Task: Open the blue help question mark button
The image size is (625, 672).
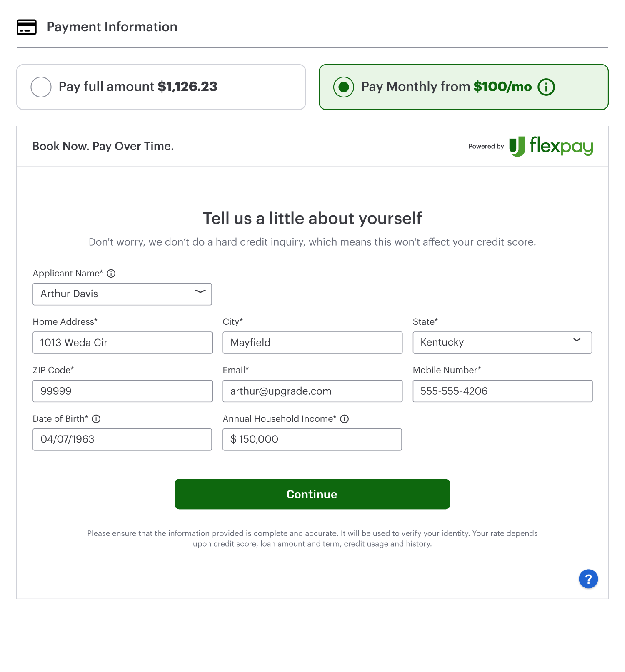Action: click(x=588, y=579)
